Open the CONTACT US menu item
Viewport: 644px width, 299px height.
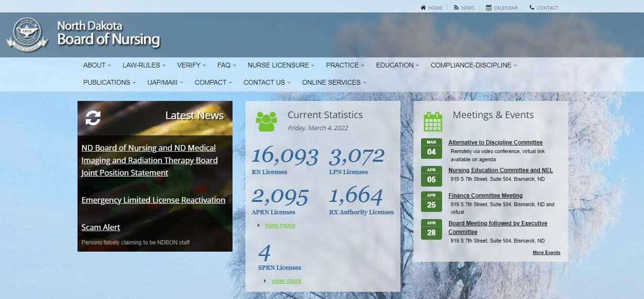[x=267, y=82]
